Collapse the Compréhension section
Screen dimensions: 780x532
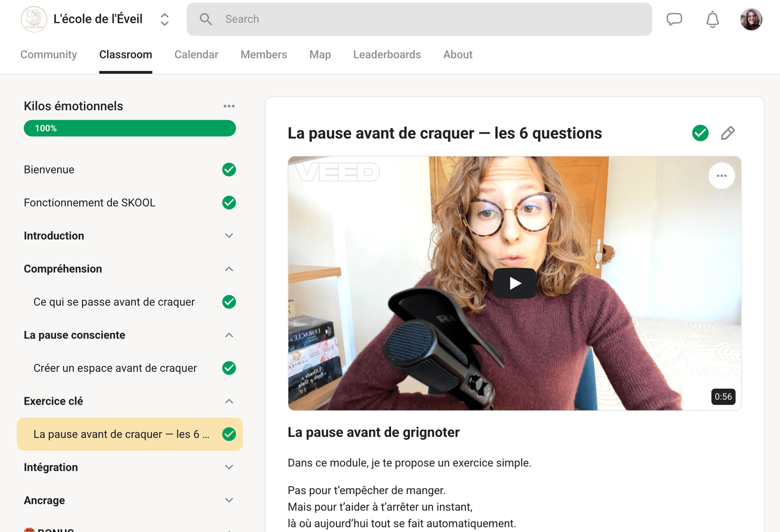[229, 269]
